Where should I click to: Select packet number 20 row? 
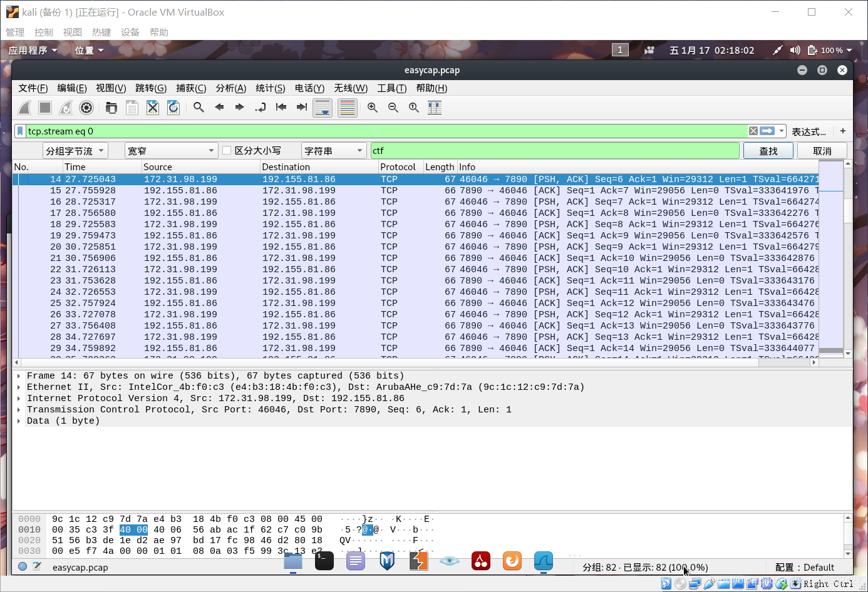(x=416, y=247)
